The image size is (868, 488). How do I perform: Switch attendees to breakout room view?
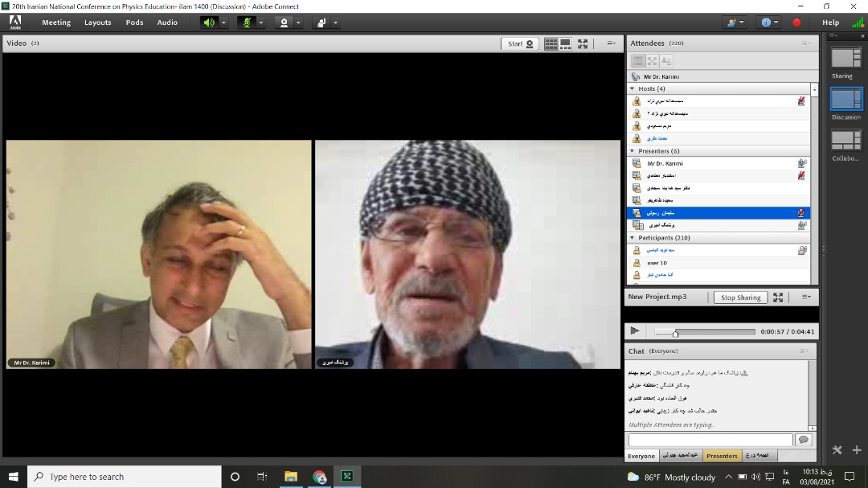click(652, 60)
